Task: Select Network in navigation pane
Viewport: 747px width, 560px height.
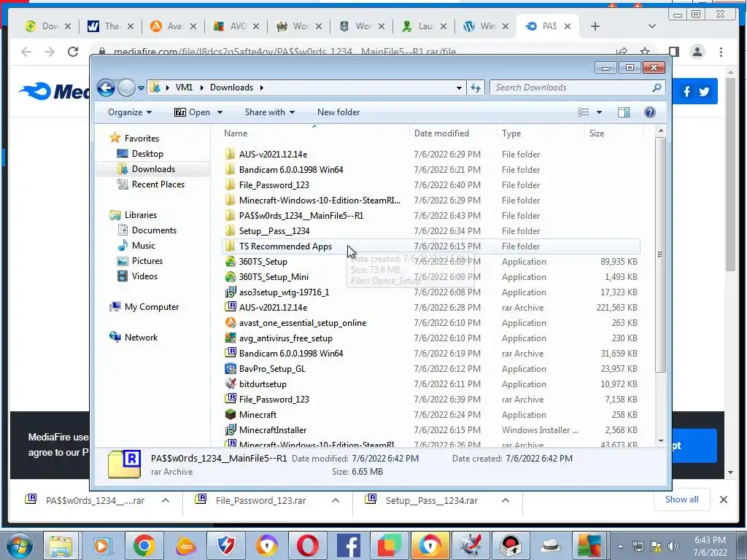Action: 133,337
